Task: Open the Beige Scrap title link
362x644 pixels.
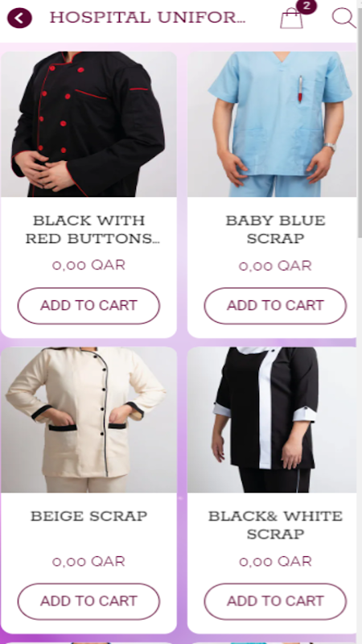Action: pos(88,516)
